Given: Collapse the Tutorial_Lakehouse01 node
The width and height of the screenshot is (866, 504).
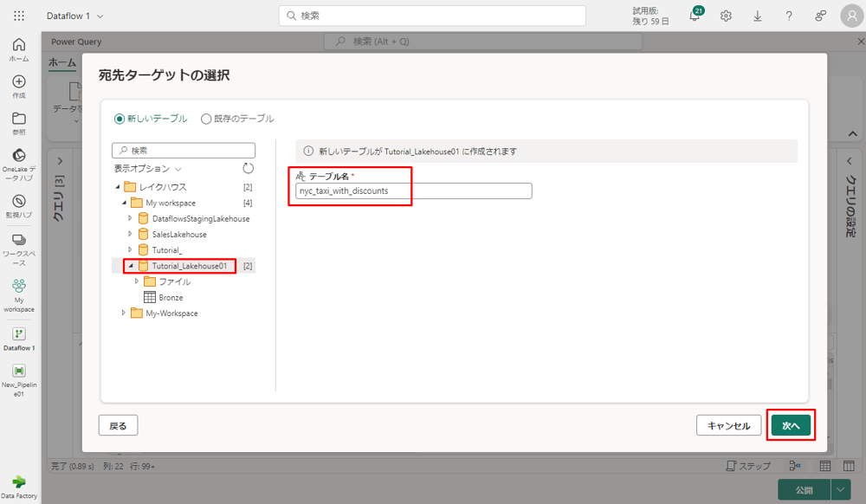Looking at the screenshot, I should pos(131,266).
